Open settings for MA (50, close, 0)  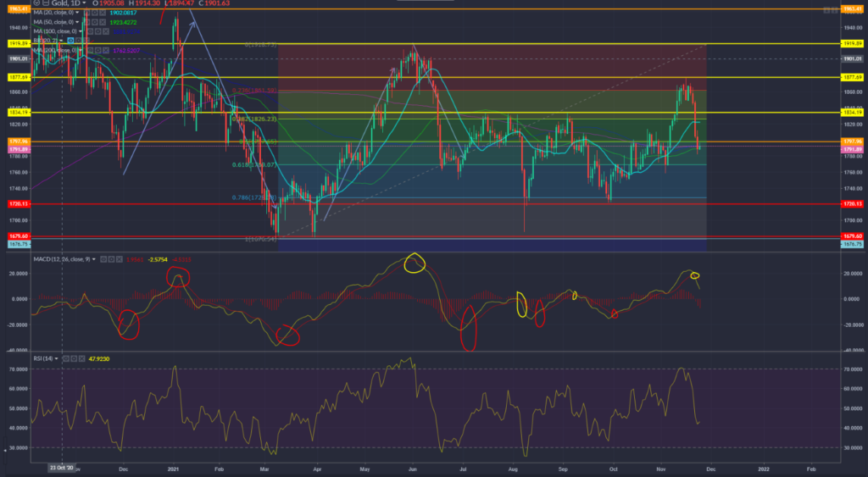(95, 22)
